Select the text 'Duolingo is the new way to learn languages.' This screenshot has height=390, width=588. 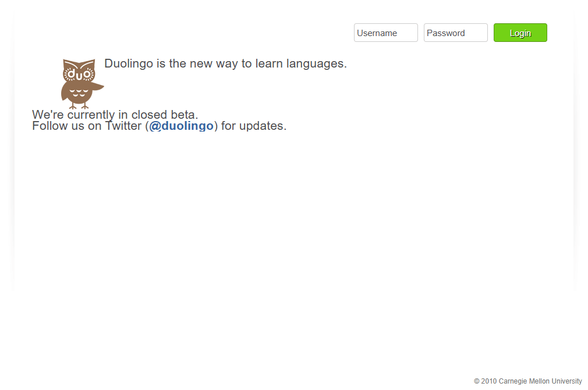coord(225,64)
